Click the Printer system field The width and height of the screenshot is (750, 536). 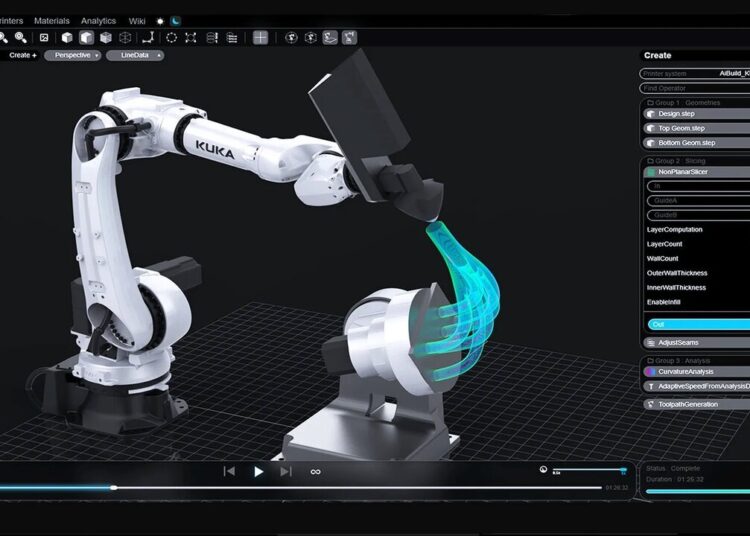click(695, 74)
